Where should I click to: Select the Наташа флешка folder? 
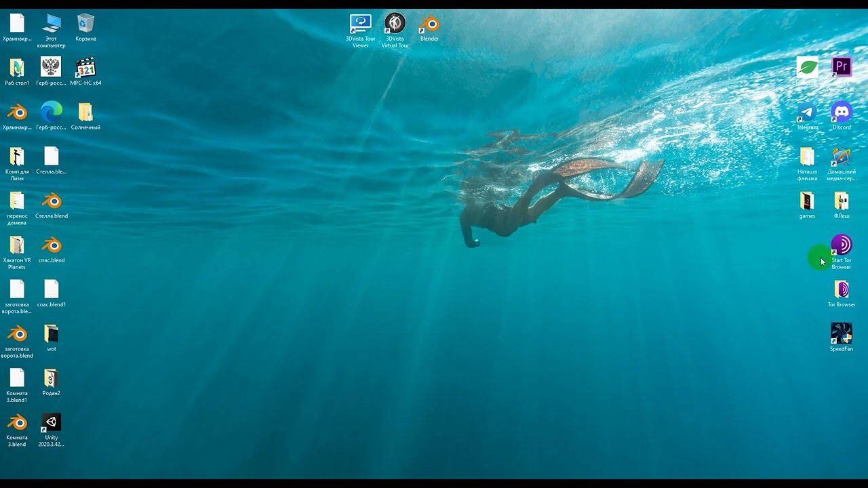point(807,157)
